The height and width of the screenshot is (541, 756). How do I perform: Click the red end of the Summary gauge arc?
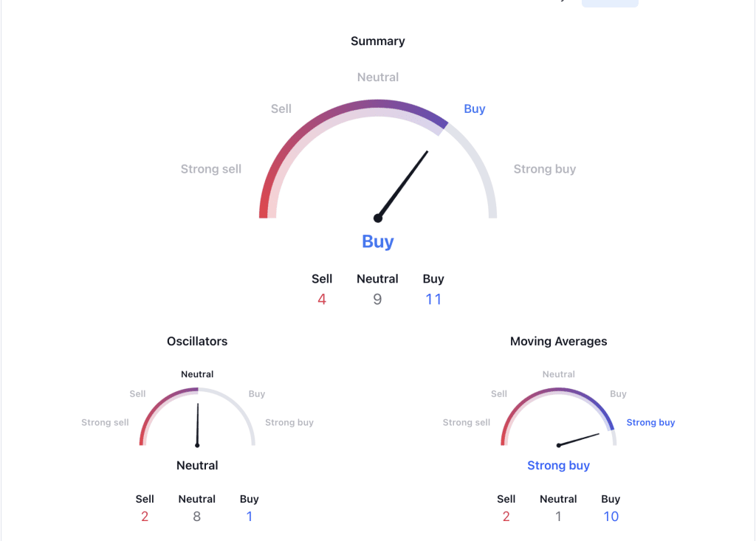click(265, 202)
